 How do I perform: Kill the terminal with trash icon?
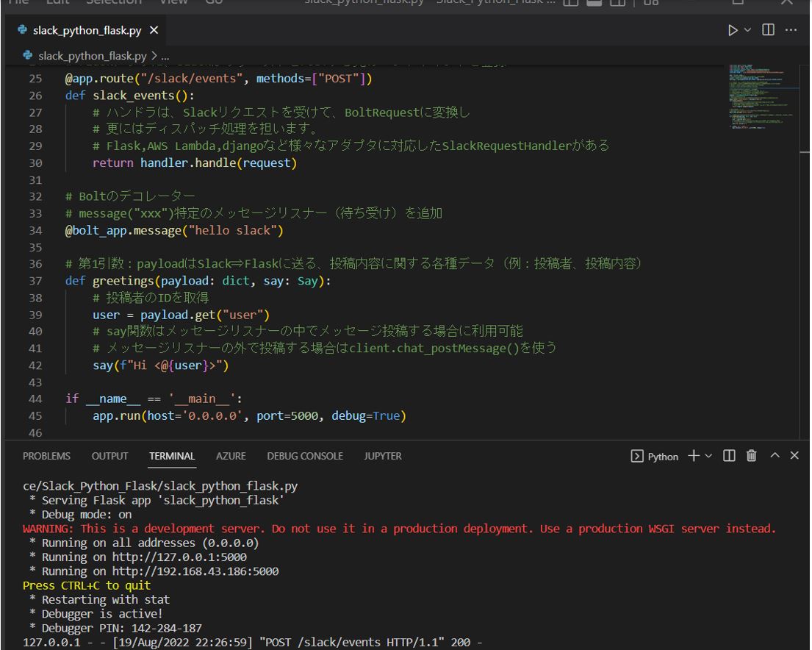751,456
